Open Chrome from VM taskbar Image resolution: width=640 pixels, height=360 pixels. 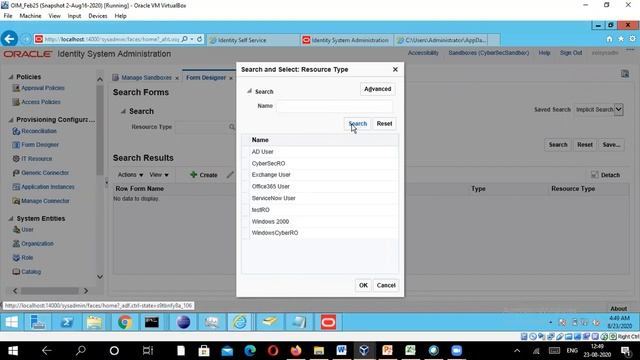coord(125,322)
